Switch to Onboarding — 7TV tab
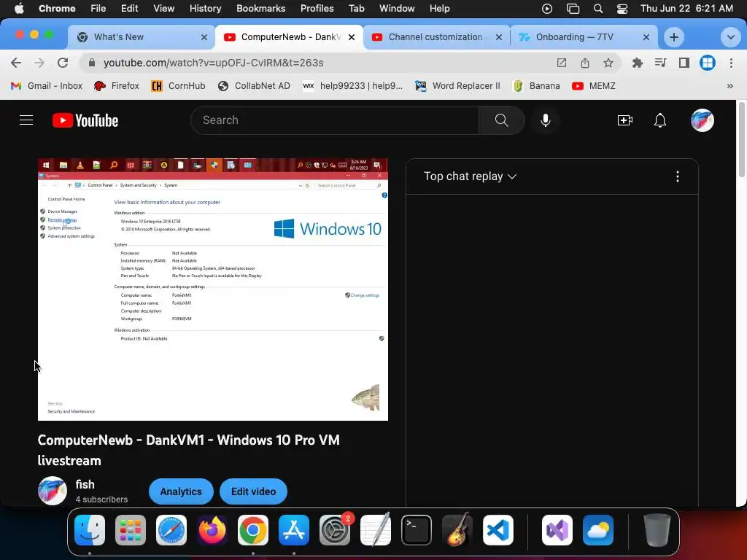 coord(584,37)
